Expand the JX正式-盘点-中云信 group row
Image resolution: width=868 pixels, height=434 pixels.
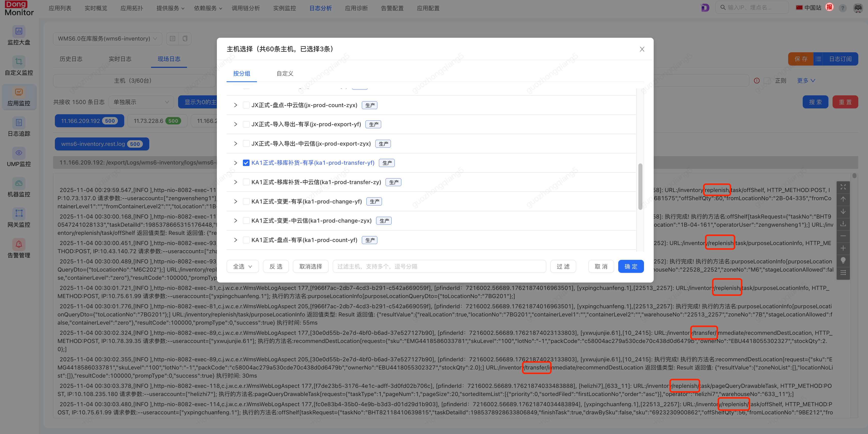point(235,105)
